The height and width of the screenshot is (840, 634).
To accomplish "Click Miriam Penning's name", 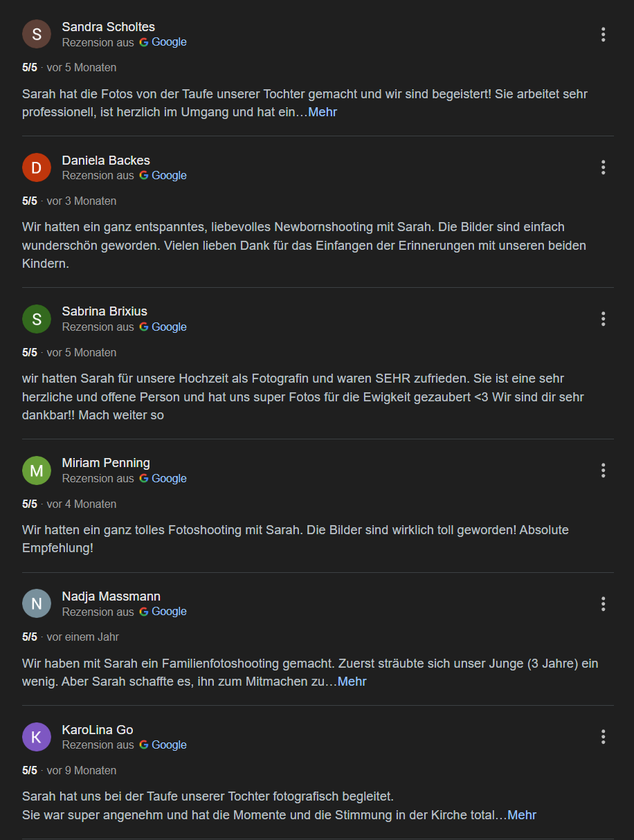I will (x=106, y=463).
